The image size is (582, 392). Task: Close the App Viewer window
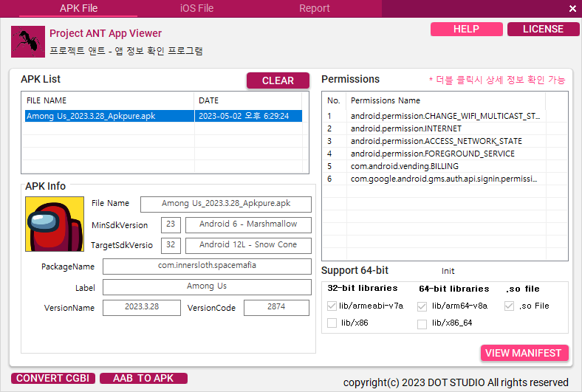pos(572,9)
